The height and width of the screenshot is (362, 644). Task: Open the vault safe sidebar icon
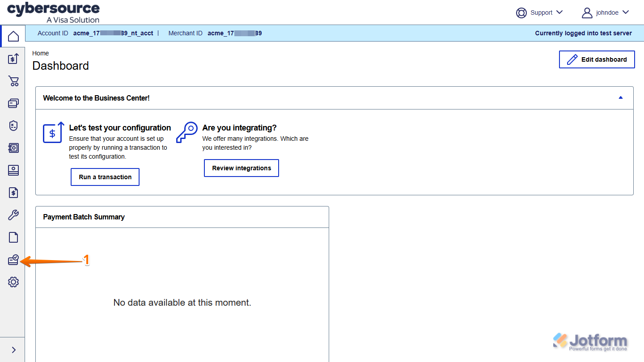(13, 148)
